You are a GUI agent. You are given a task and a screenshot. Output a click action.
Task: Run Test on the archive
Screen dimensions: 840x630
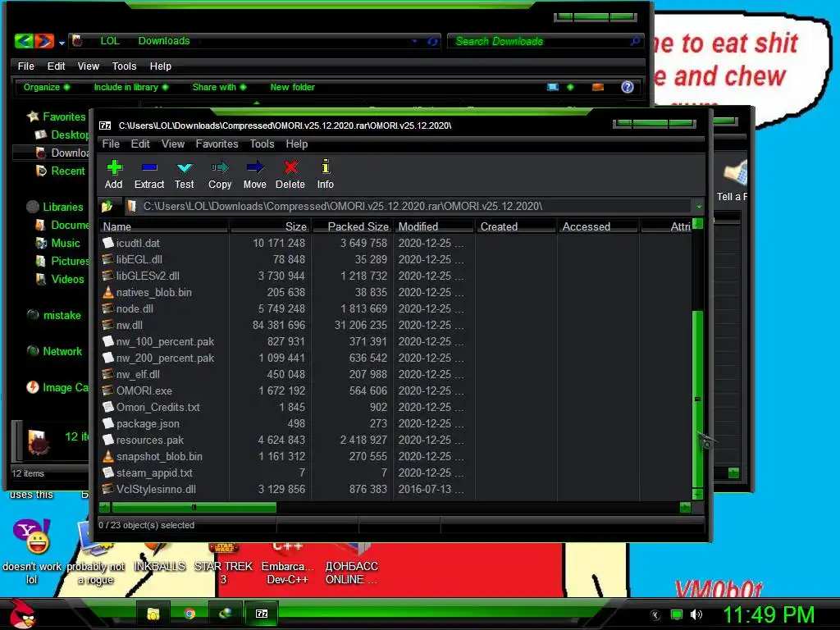click(185, 174)
